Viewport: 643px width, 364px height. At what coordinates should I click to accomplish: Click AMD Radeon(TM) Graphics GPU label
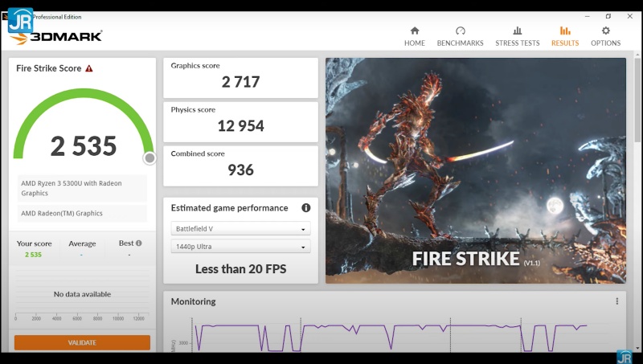pos(82,213)
